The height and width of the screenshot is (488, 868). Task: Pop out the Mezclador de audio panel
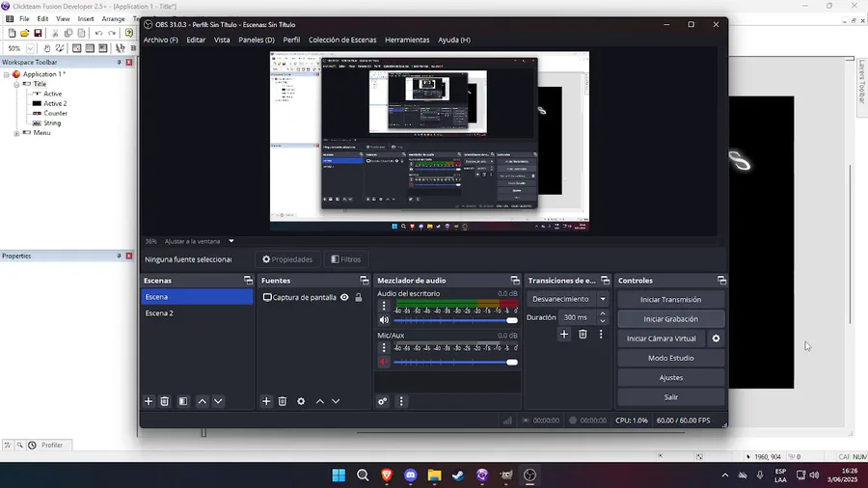click(515, 281)
